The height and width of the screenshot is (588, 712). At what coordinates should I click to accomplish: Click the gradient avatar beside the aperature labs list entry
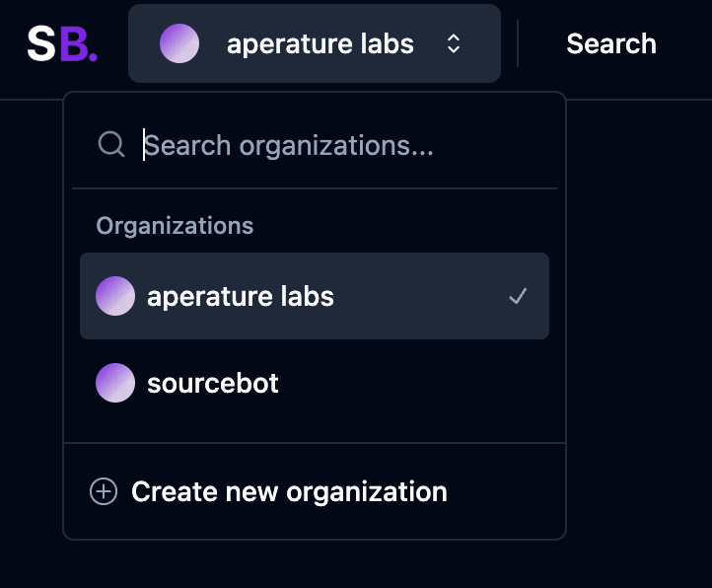(x=115, y=296)
